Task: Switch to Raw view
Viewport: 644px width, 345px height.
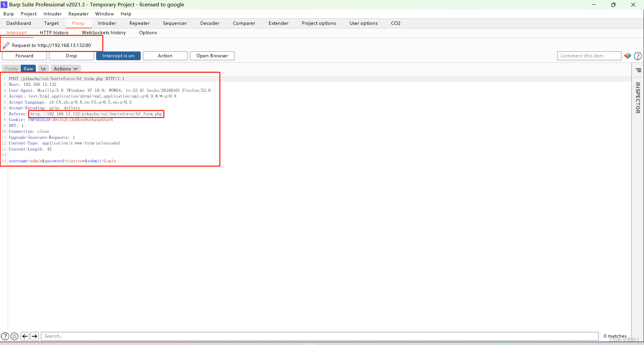Action: 29,69
